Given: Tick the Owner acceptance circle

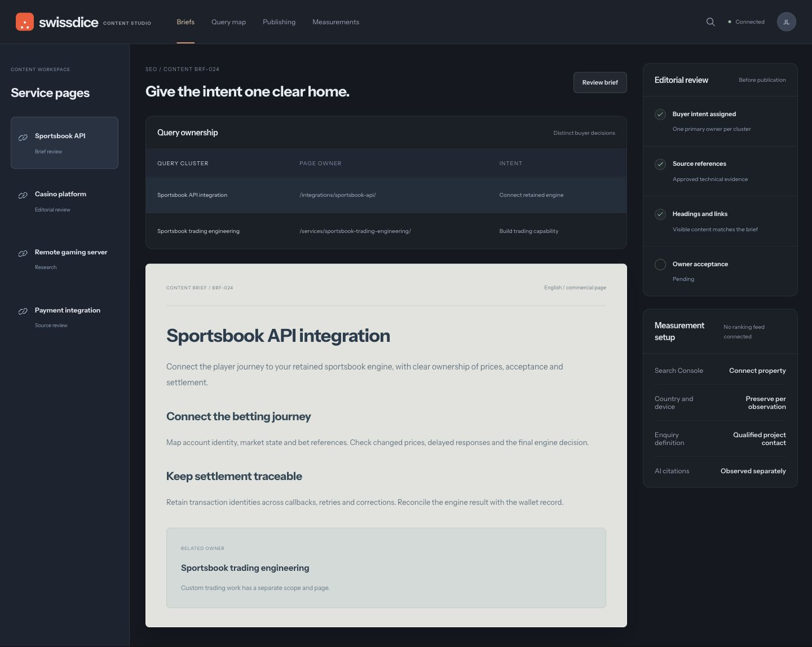Looking at the screenshot, I should [x=660, y=264].
